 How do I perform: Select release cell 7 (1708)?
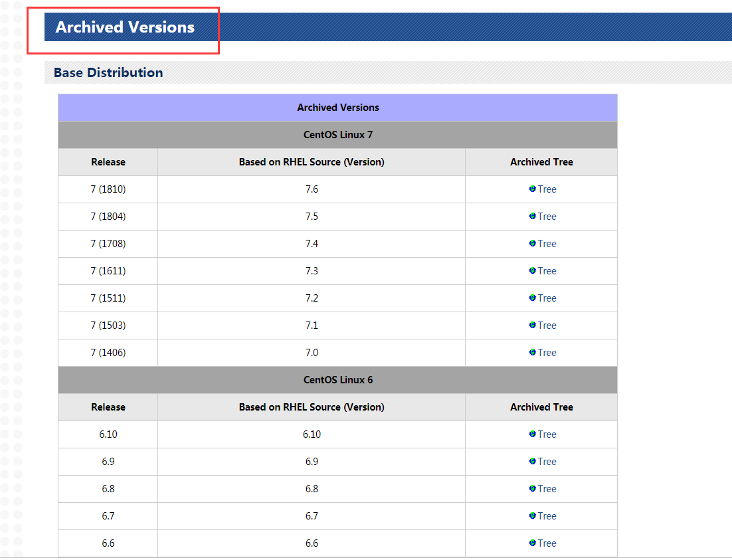(108, 243)
